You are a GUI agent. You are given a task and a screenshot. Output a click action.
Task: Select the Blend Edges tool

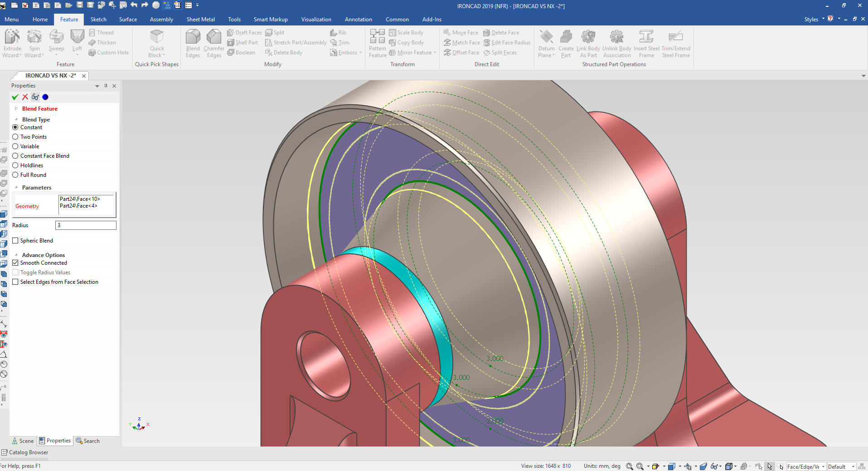(193, 44)
